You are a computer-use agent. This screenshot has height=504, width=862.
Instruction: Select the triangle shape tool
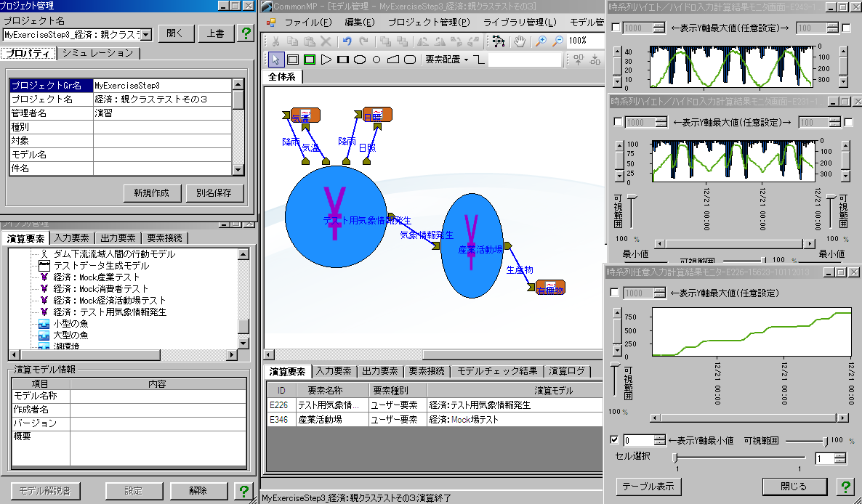point(326,60)
